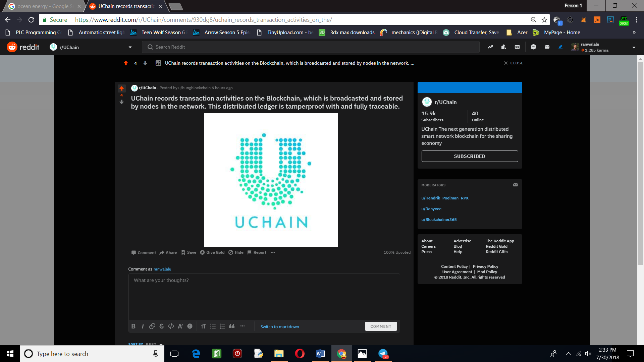Open Telegram from the taskbar

click(x=383, y=354)
